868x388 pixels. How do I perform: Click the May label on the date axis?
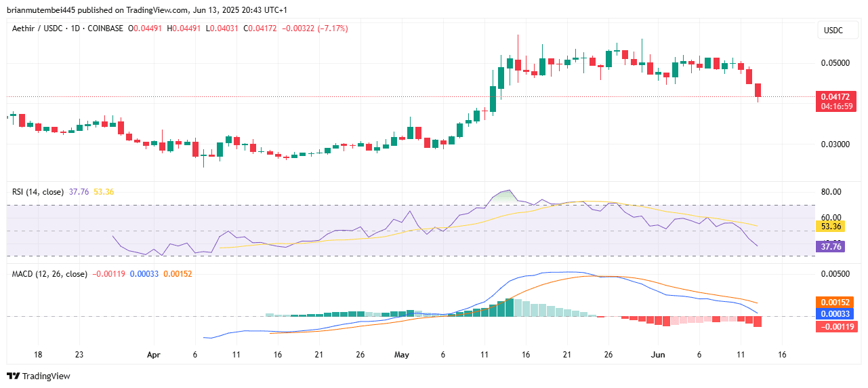[x=402, y=355]
